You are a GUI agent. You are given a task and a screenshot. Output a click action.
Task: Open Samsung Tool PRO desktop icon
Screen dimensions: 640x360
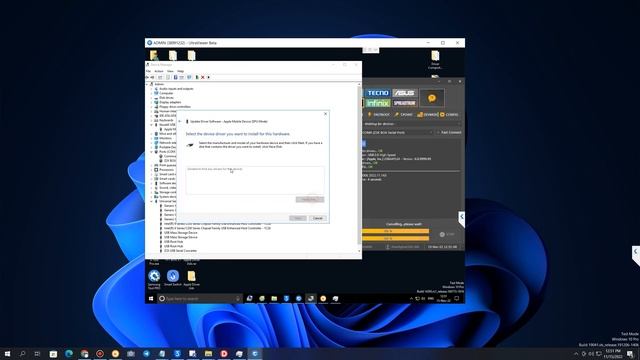(154, 279)
